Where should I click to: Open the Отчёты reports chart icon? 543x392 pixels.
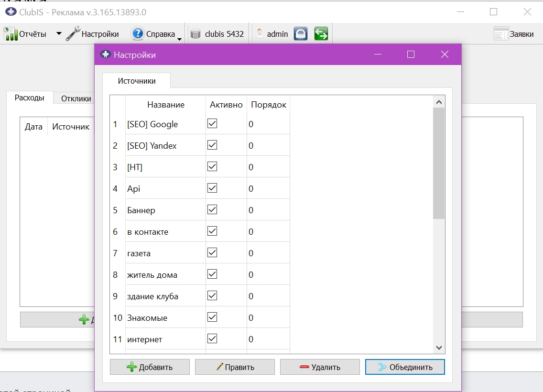tap(11, 34)
